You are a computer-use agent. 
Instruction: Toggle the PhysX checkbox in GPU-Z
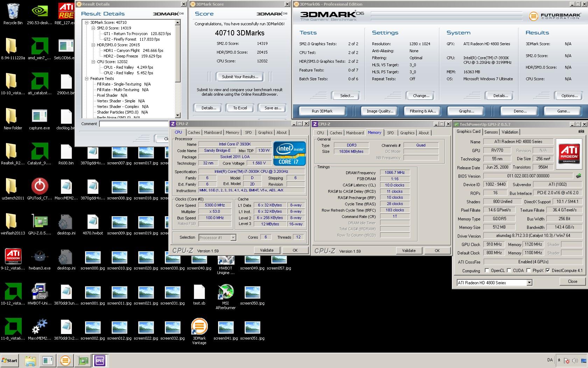(528, 271)
